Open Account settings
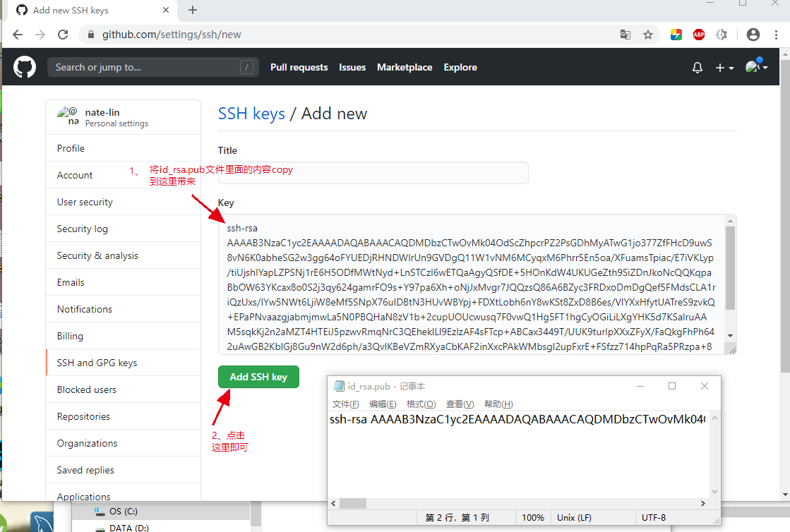Viewport: 790px width, 532px height. [x=123, y=175]
